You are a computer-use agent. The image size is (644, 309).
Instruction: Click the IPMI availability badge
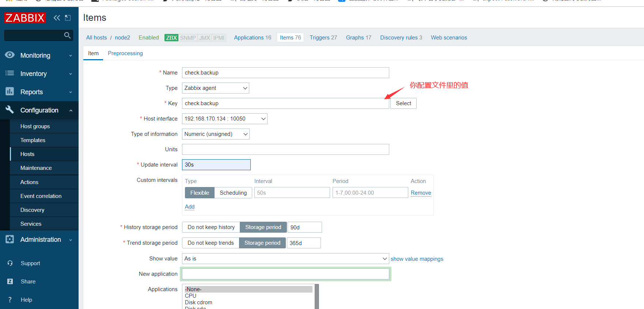[219, 38]
